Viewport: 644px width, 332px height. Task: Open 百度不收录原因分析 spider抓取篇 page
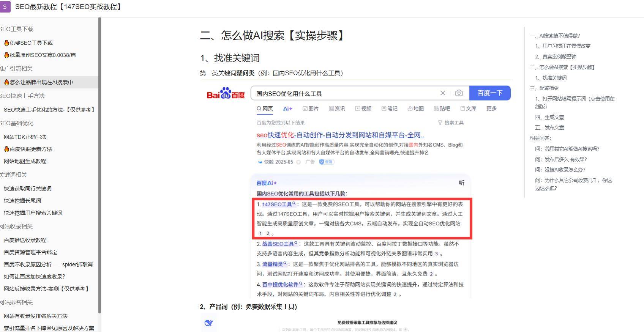[48, 264]
